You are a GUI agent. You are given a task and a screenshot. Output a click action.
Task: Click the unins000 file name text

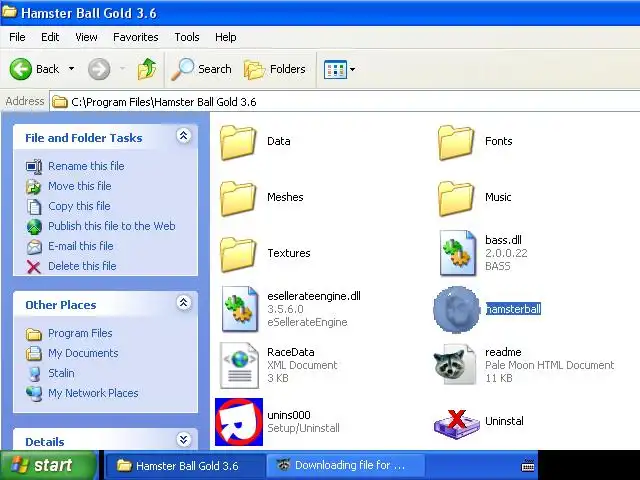pos(289,415)
